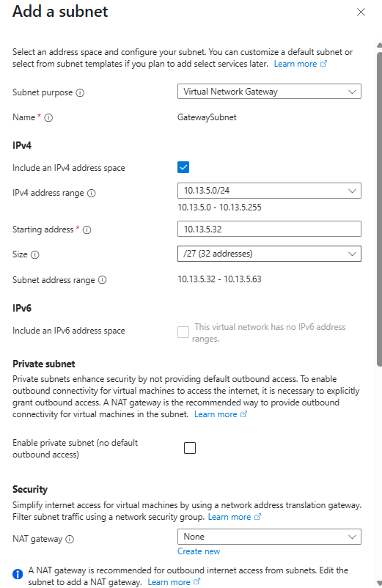Screen dimensions: 382x588
Task: Enable private subnet checkbox
Action: [190, 448]
